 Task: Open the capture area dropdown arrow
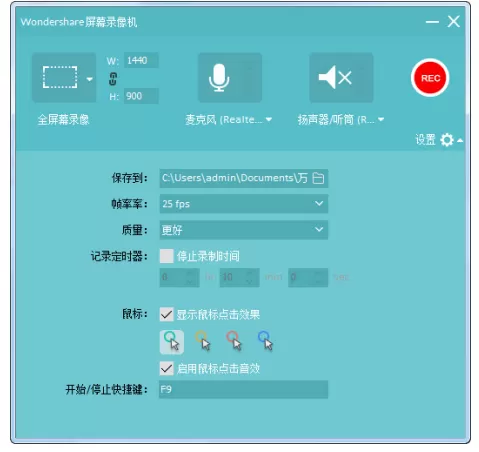click(89, 79)
